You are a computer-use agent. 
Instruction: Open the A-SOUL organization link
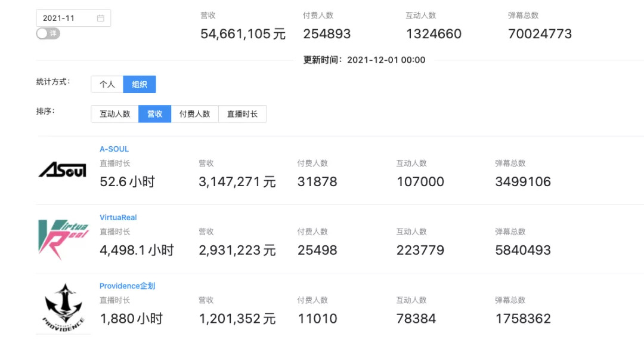114,149
